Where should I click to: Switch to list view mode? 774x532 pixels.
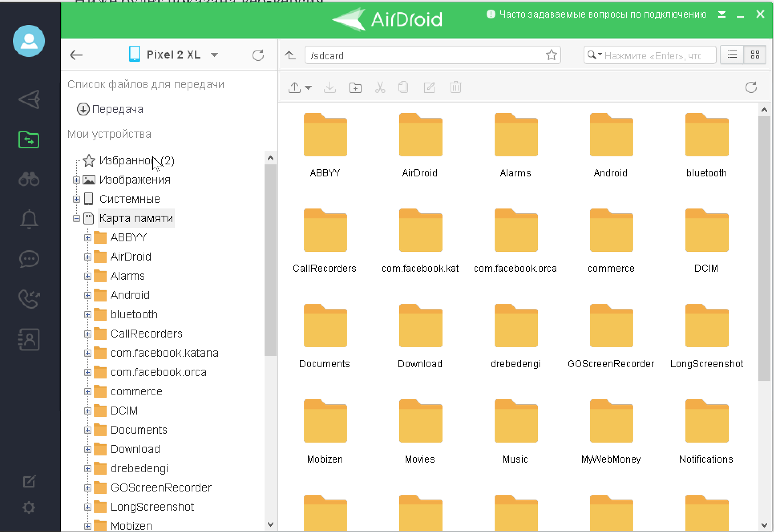[x=732, y=55]
